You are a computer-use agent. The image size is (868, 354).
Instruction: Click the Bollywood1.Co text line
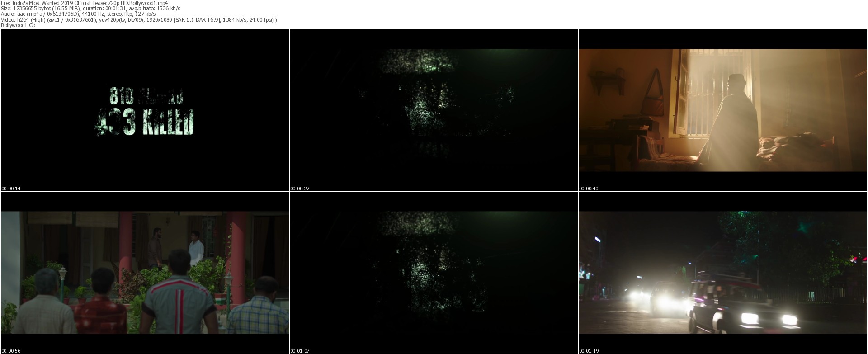pos(18,25)
